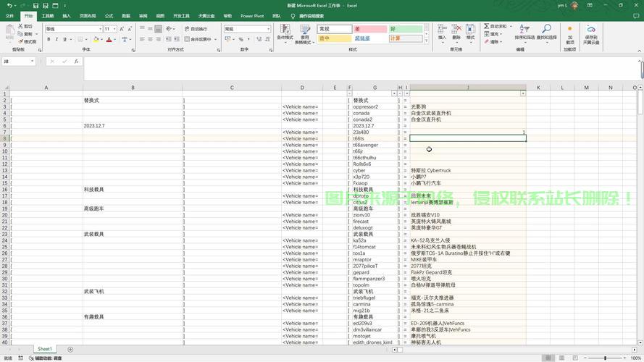Add a new sheet with plus button

coord(70,349)
